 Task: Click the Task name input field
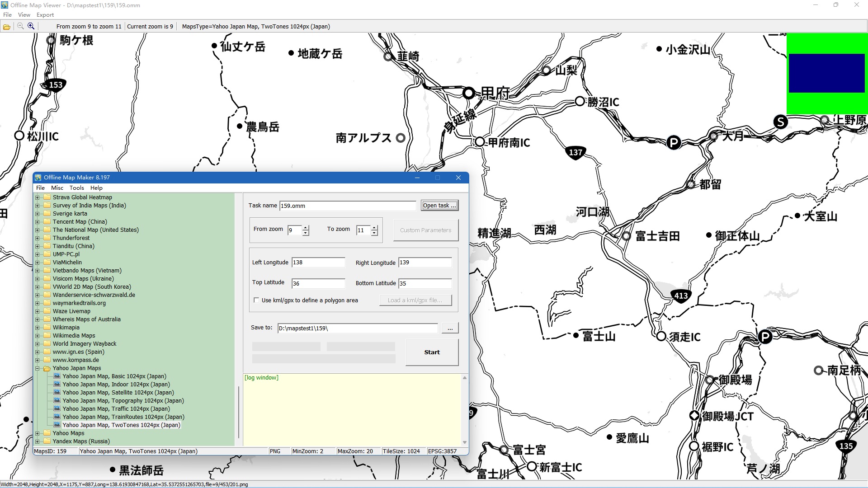(x=348, y=206)
